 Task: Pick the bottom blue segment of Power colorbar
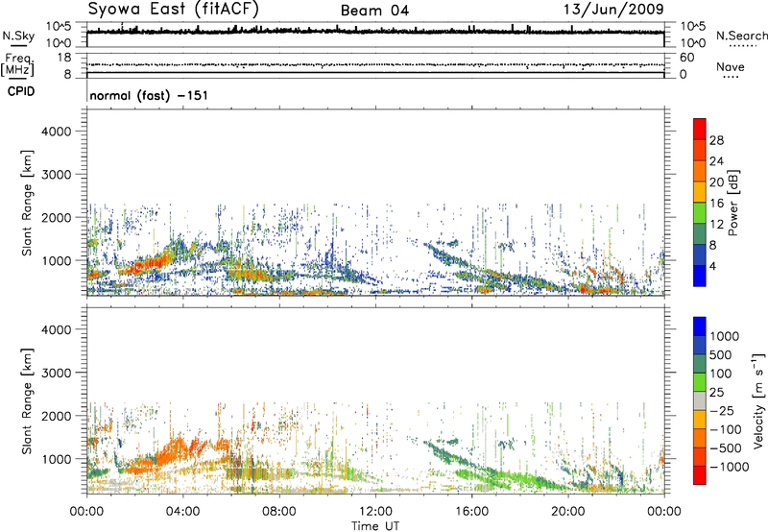(x=700, y=277)
